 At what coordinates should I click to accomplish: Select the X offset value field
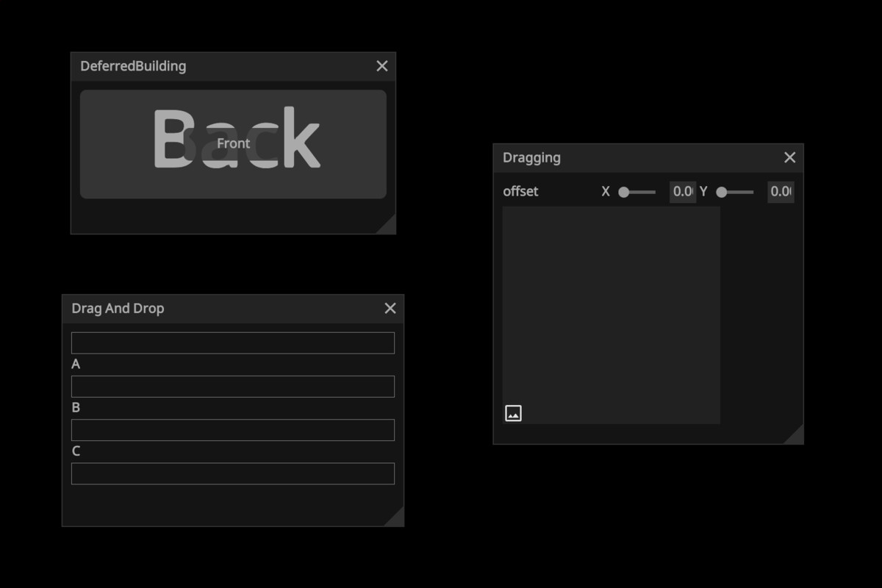[683, 192]
